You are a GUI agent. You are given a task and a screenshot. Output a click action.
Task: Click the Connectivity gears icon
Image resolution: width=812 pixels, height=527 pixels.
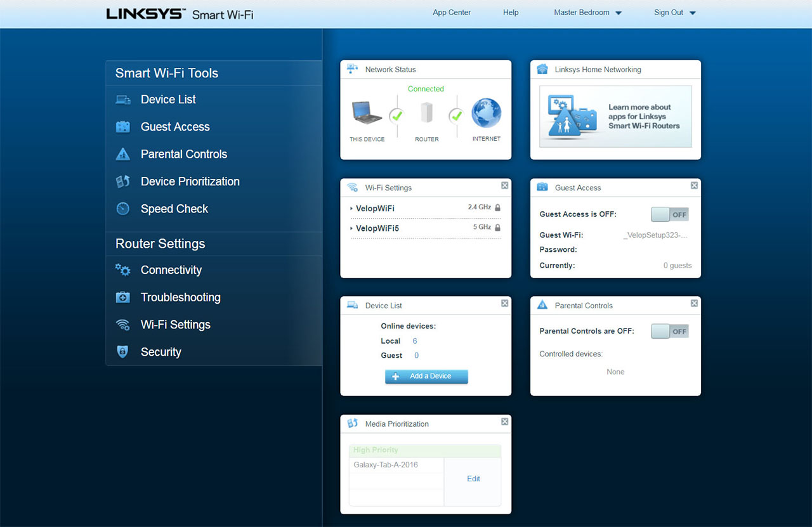click(123, 270)
